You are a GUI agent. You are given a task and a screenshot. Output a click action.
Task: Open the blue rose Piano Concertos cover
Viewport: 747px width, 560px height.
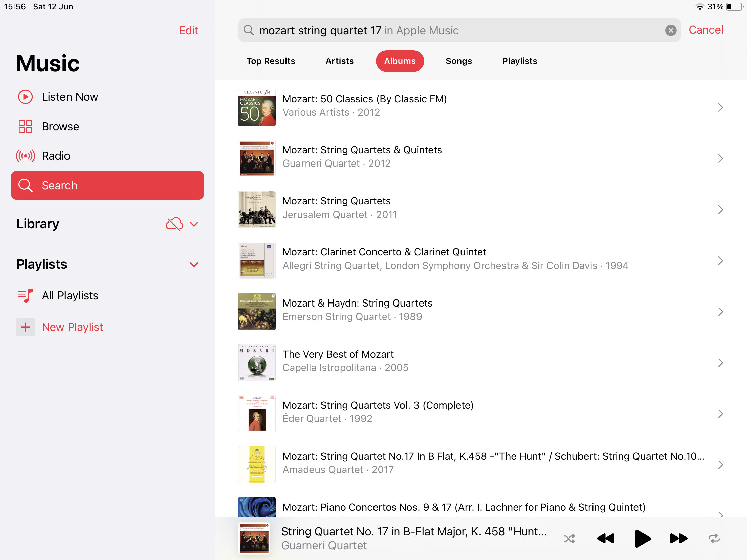click(x=257, y=507)
